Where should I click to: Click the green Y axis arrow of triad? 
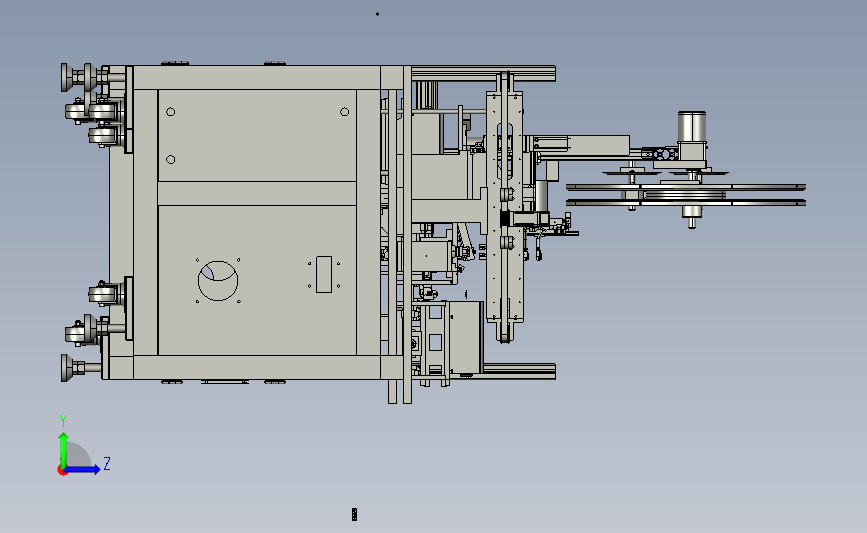point(63,450)
